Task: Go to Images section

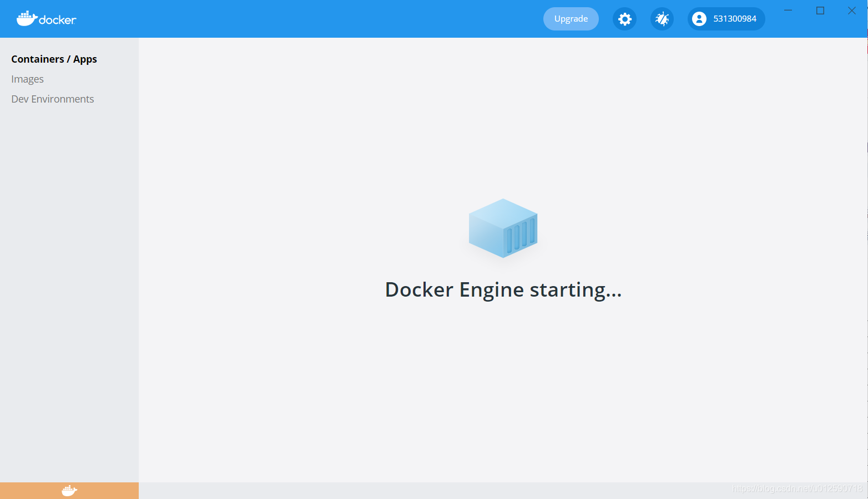Action: coord(27,79)
